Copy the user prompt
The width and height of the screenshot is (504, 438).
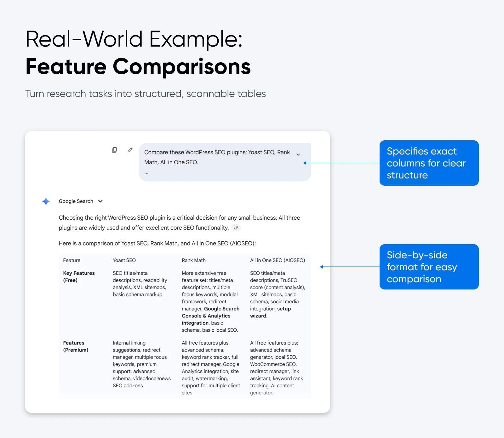[x=114, y=150]
